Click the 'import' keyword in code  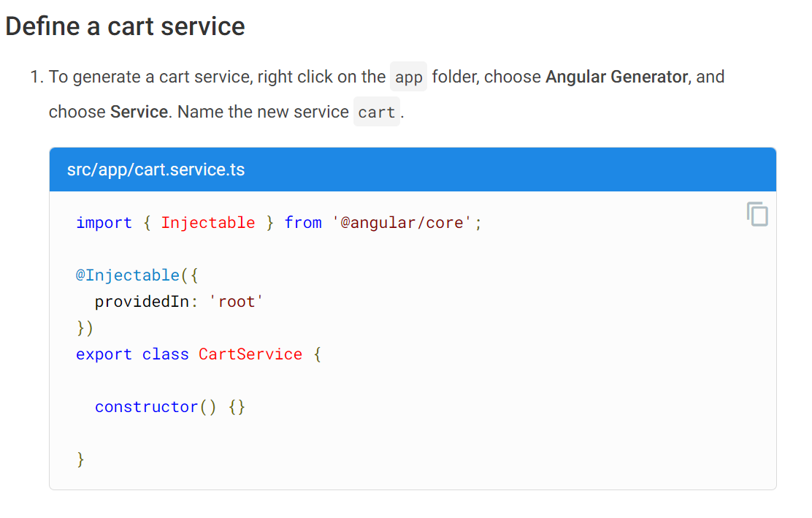point(104,223)
